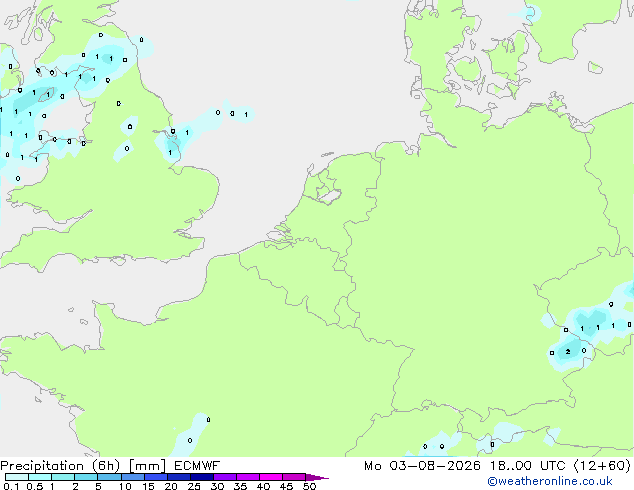
Task: Click the "18:00 UTC" time text
Action: [x=527, y=466]
